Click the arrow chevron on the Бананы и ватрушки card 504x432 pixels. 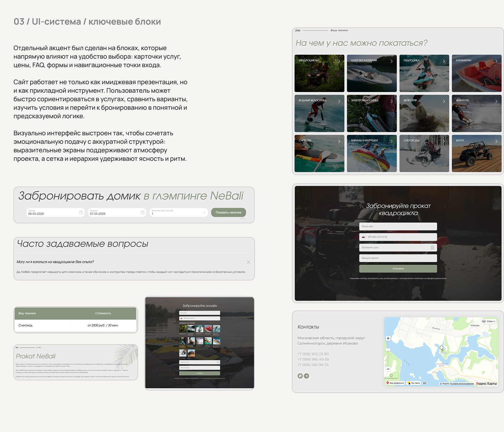(392, 141)
